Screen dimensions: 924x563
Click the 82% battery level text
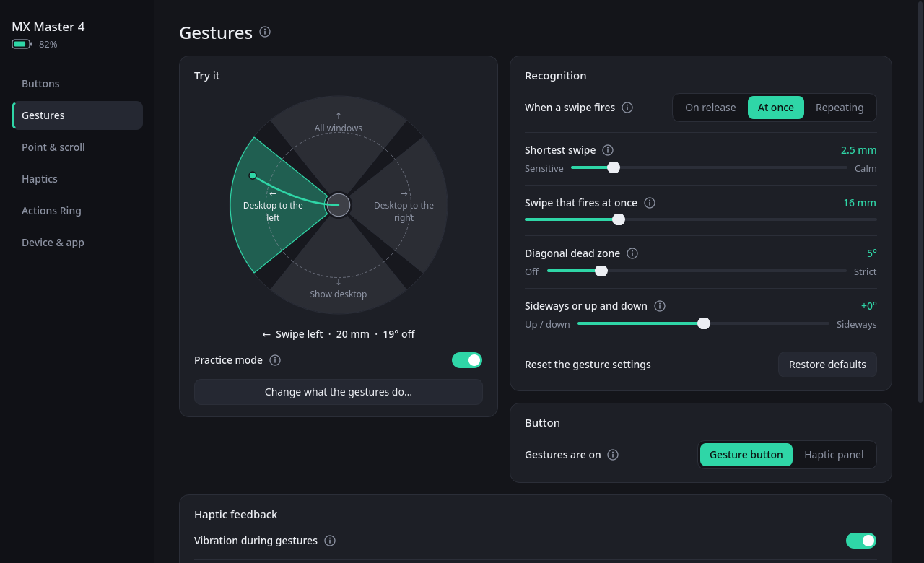48,44
